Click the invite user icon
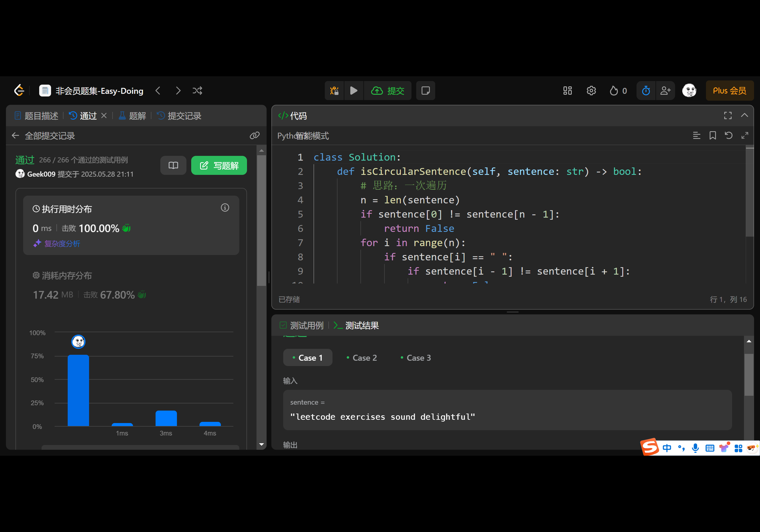The width and height of the screenshot is (760, 532). (665, 91)
